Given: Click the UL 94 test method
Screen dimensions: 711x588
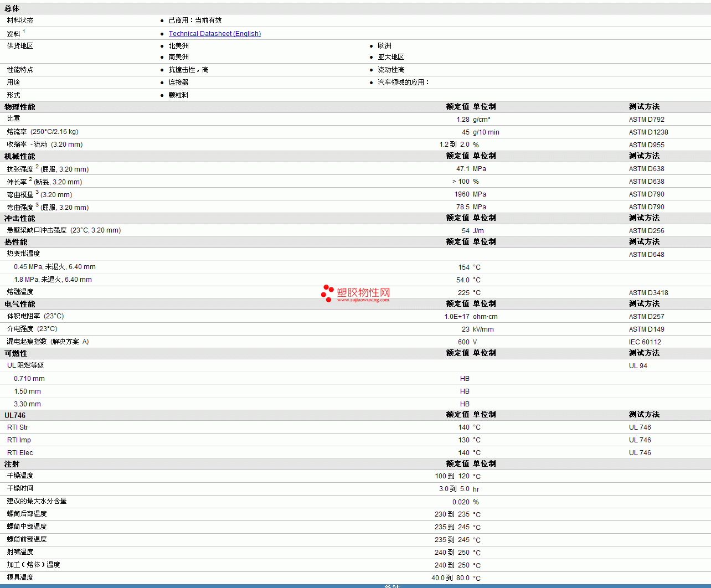Looking at the screenshot, I should tap(638, 366).
